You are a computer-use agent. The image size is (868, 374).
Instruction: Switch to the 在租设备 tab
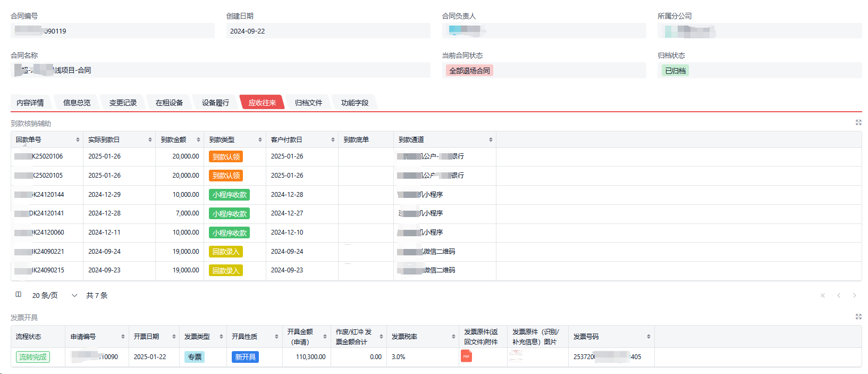coord(169,103)
